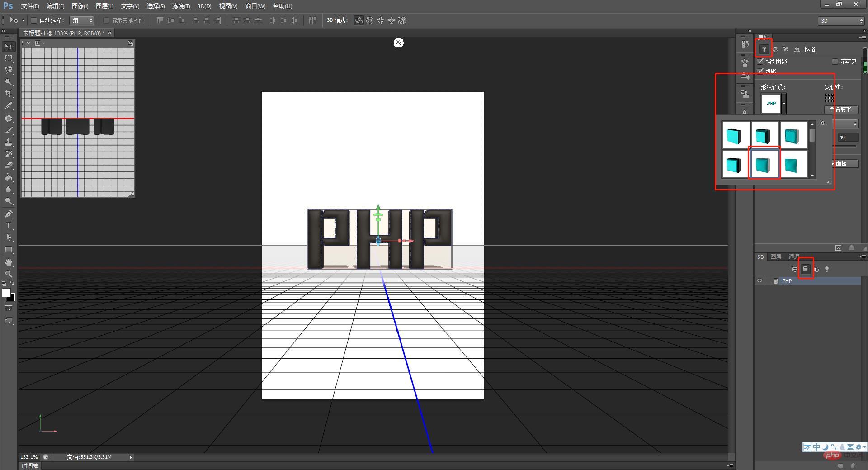Select the Move tool in the toolbox
Image resolution: width=868 pixels, height=470 pixels.
9,46
